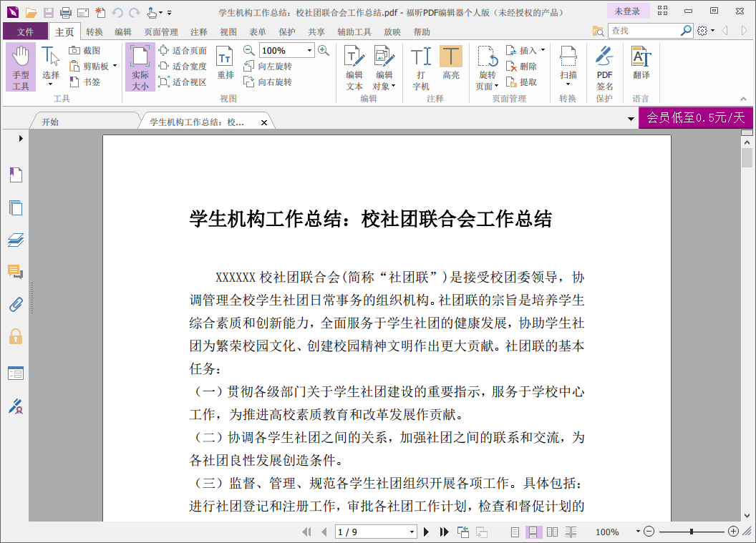Screen dimensions: 756x543
Task: Click the membership promo 会员低至0.5元/天
Action: (x=696, y=117)
